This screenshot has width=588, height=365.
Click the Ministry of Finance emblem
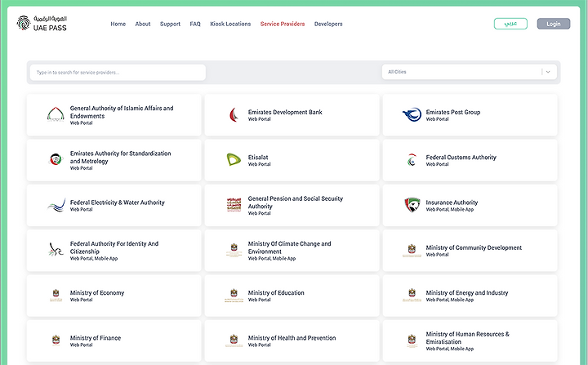point(56,341)
